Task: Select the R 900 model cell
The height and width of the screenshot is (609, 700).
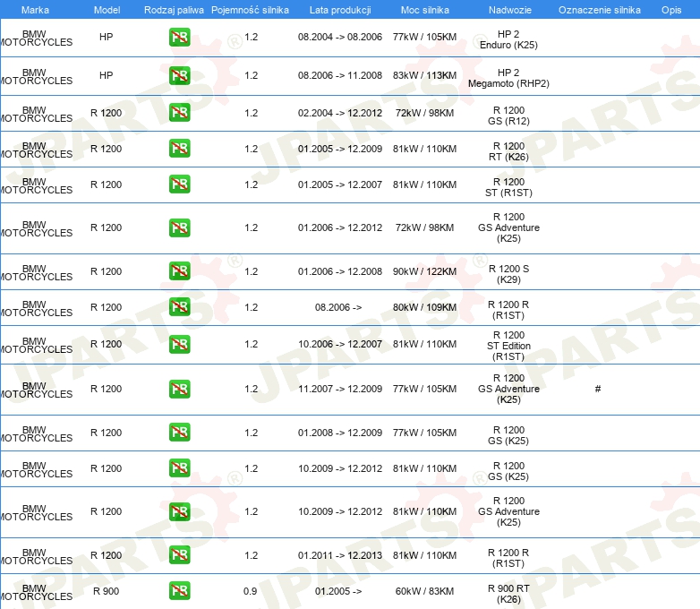Action: click(106, 591)
